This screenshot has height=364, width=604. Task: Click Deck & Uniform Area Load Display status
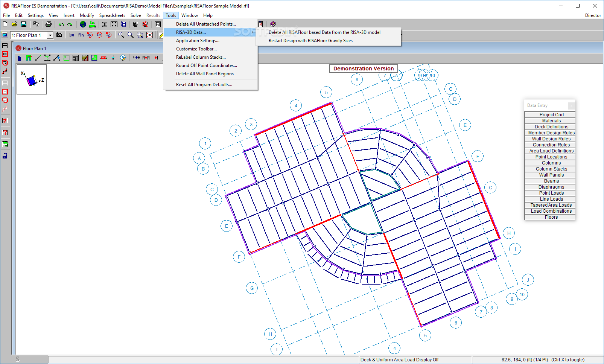coord(399,360)
